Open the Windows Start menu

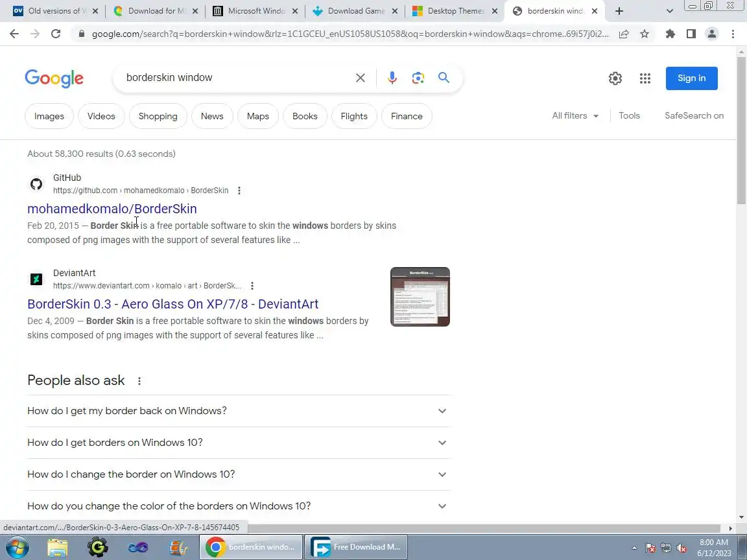(17, 547)
